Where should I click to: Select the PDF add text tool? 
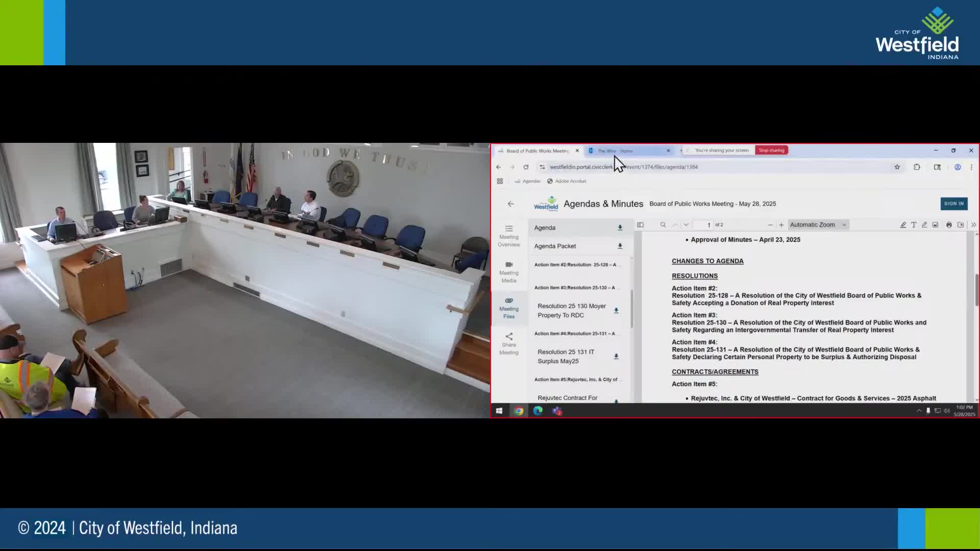pyautogui.click(x=914, y=225)
